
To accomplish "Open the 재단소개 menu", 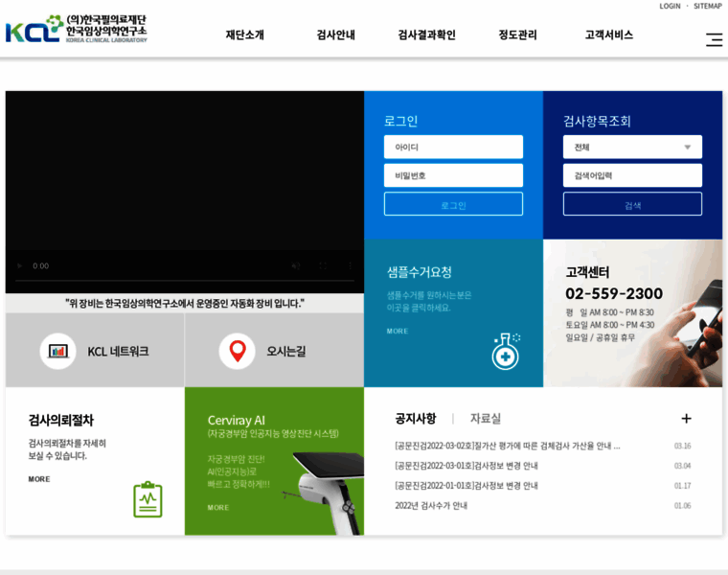I will (244, 34).
